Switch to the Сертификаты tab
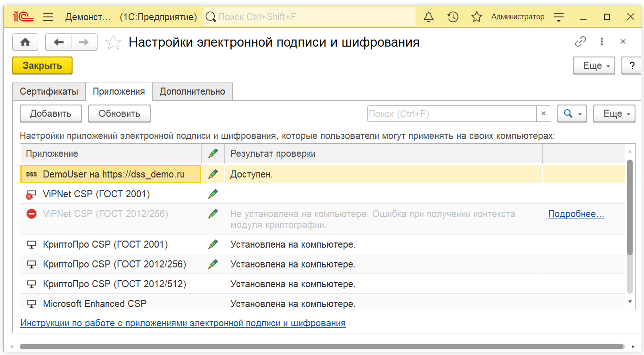 coord(49,91)
